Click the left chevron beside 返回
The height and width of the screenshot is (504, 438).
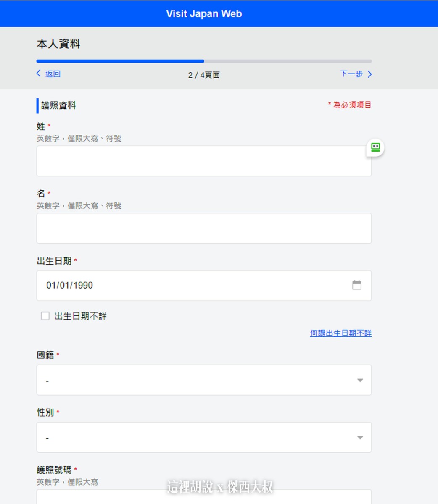point(39,73)
